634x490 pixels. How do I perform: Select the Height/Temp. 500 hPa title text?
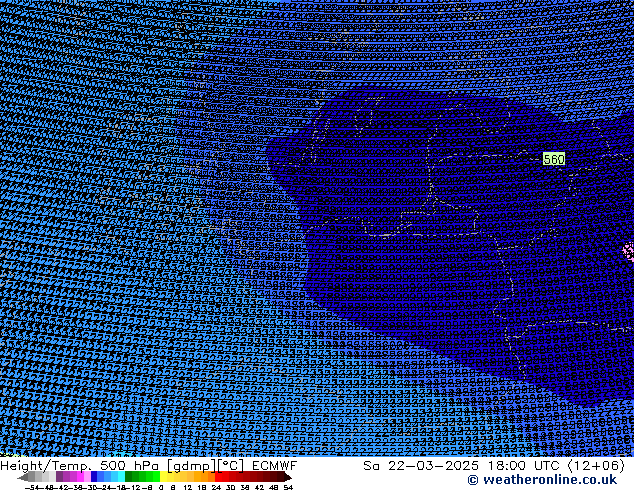79,466
